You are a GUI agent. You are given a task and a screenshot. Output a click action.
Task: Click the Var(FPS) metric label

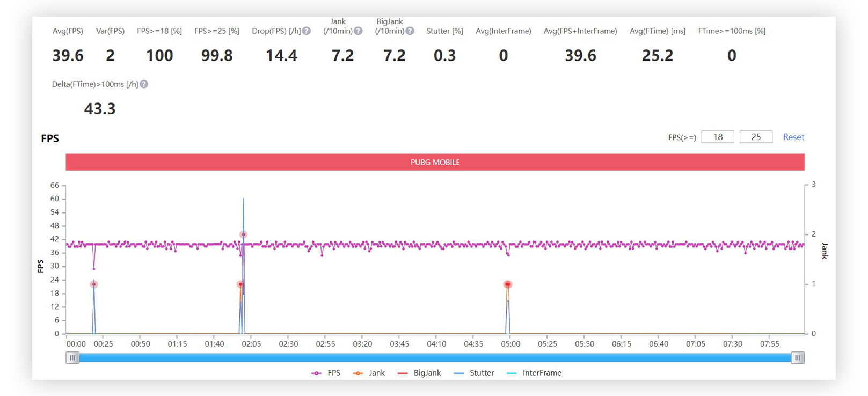click(110, 31)
